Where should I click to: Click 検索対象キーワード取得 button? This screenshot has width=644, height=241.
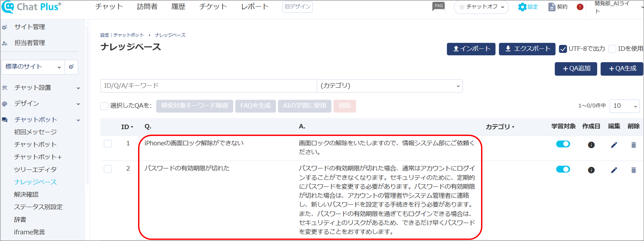195,106
